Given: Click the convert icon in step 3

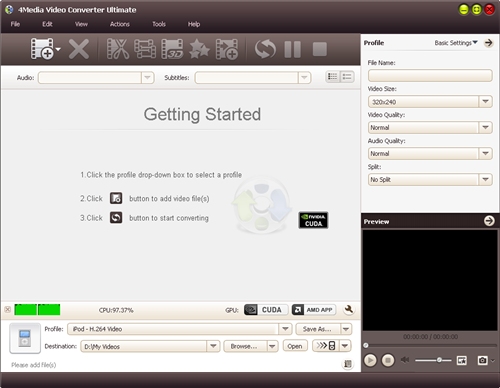Looking at the screenshot, I should coord(116,218).
